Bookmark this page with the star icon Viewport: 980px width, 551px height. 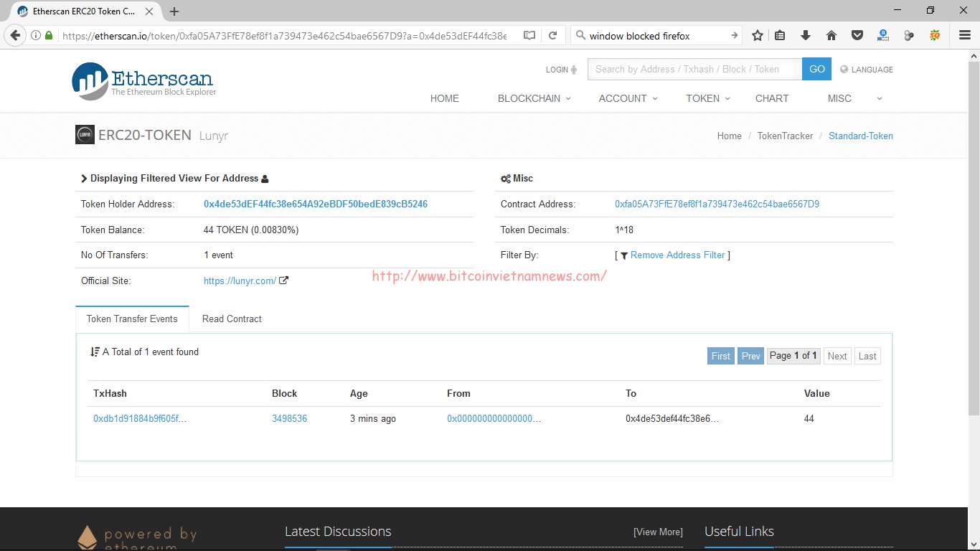pos(758,35)
